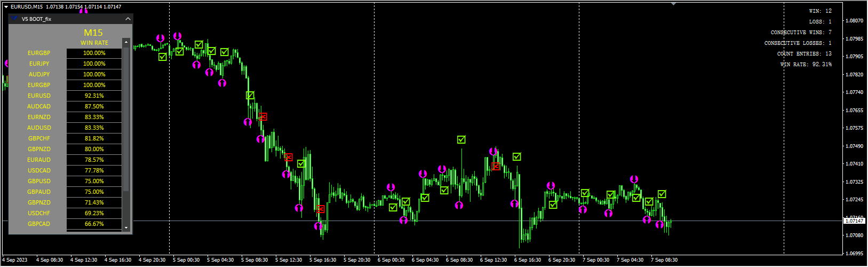Click the red X marker near 5 Sep 16:30 low
Screen dimensions: 868x267
[x=321, y=209]
